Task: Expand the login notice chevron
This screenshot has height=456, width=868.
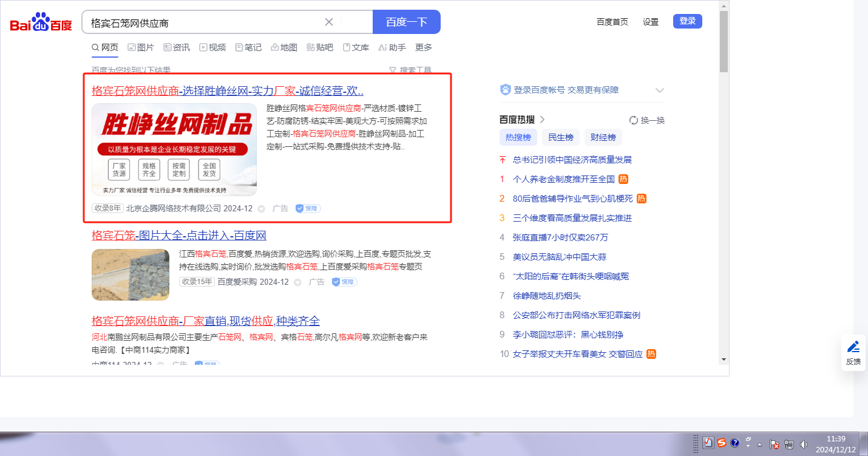Action: click(x=660, y=90)
